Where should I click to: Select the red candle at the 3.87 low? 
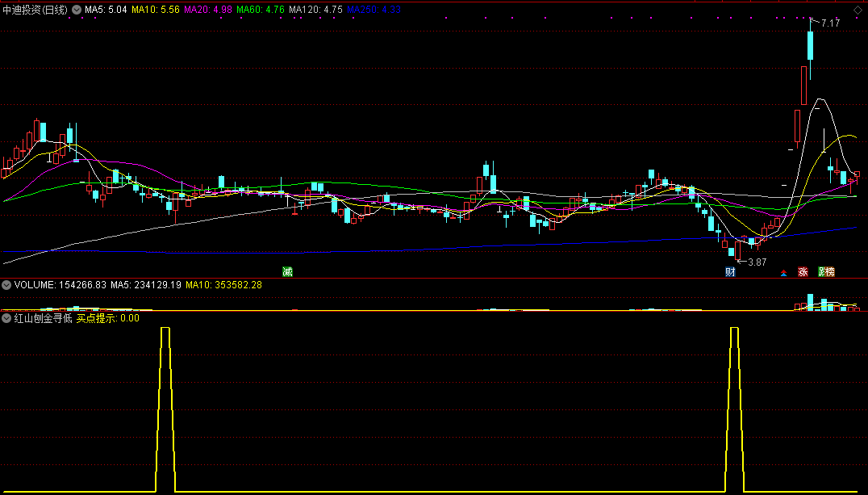737,249
